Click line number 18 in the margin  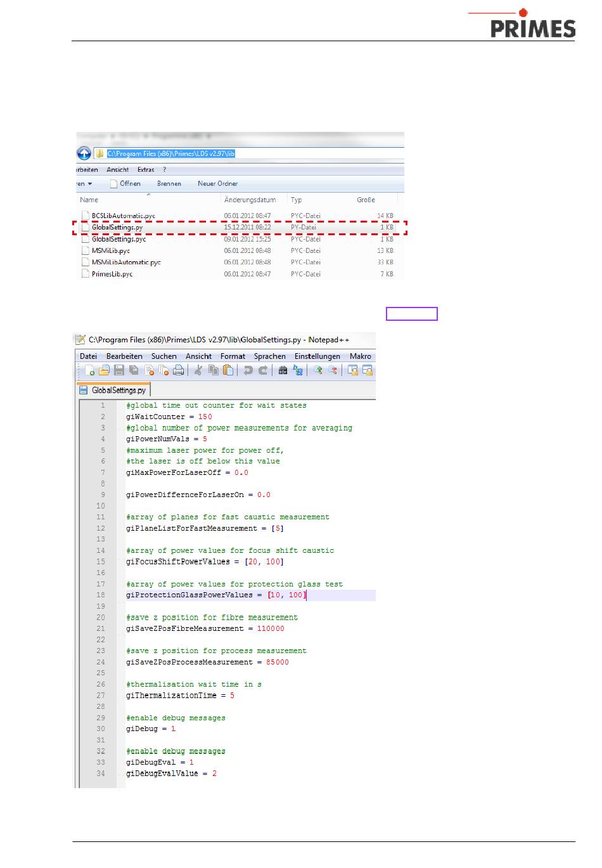click(101, 595)
